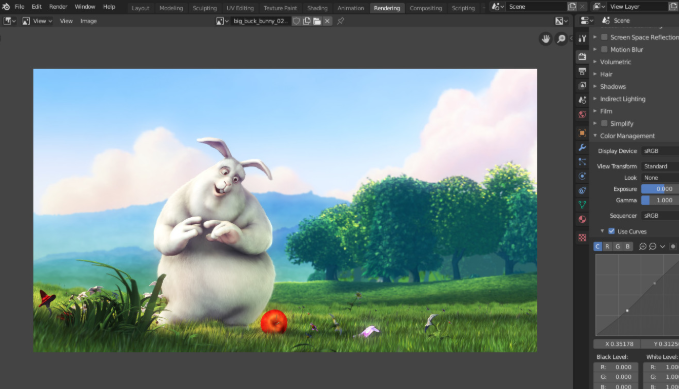Open the Scene properties tab icon
This screenshot has width=679, height=389.
pos(582,100)
